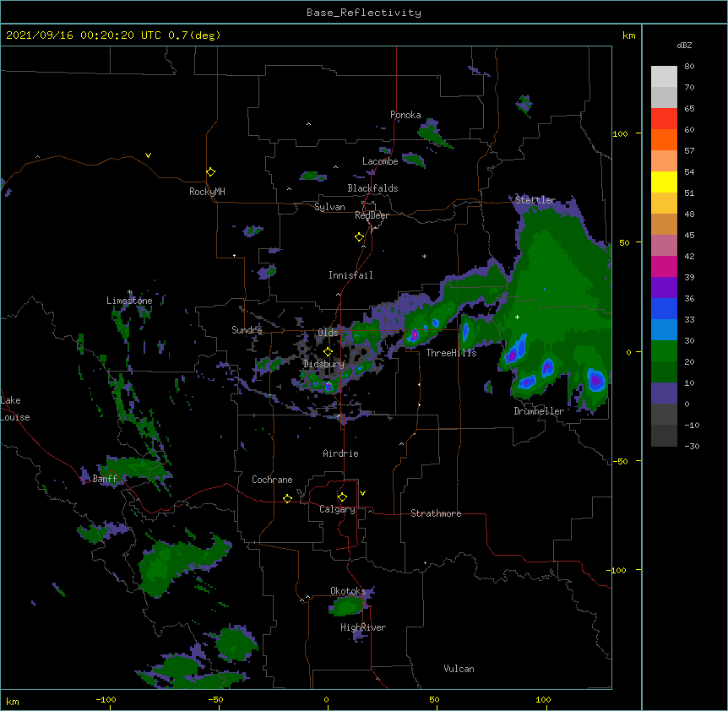Click the Base_Reflectivity title

pyautogui.click(x=364, y=13)
